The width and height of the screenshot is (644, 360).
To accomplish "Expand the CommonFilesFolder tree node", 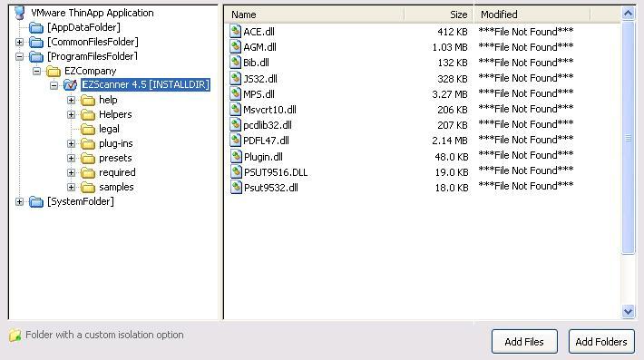I will (19, 42).
